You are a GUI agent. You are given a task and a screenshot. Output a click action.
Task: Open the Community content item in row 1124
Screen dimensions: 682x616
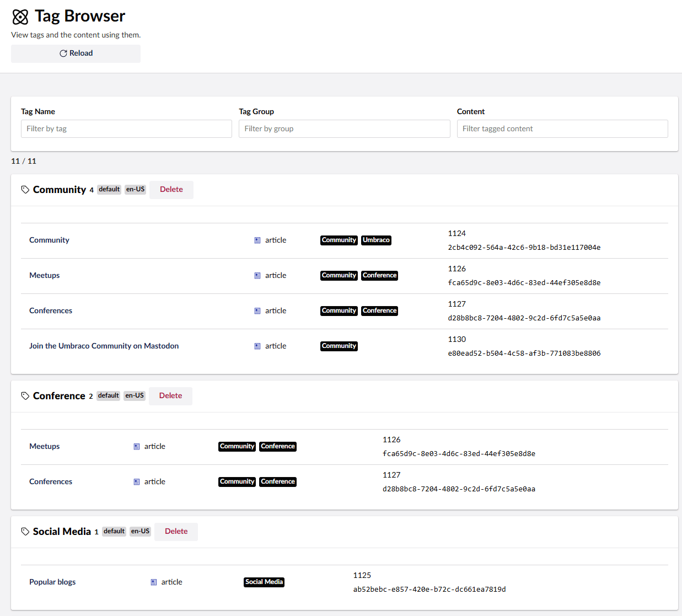pyautogui.click(x=49, y=240)
